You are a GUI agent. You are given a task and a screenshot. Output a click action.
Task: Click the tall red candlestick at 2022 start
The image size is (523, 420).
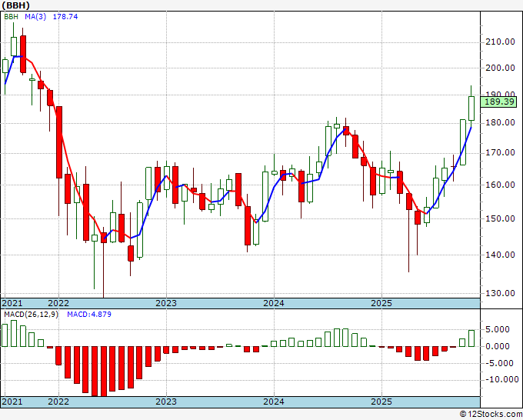[x=59, y=142]
